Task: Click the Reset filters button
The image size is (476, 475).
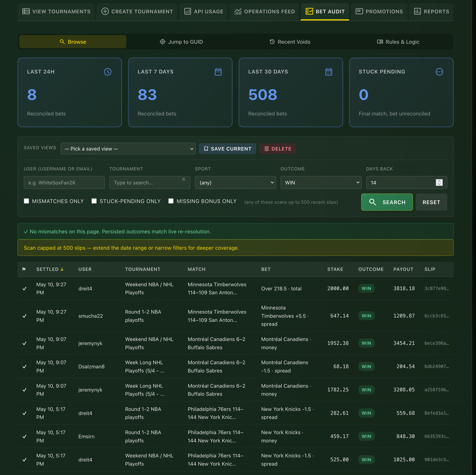Action: [x=431, y=202]
